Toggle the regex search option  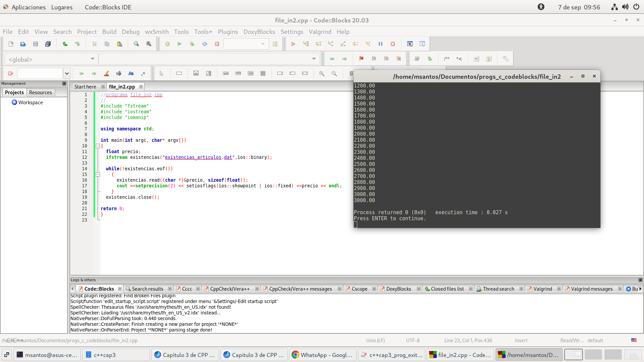143,73
